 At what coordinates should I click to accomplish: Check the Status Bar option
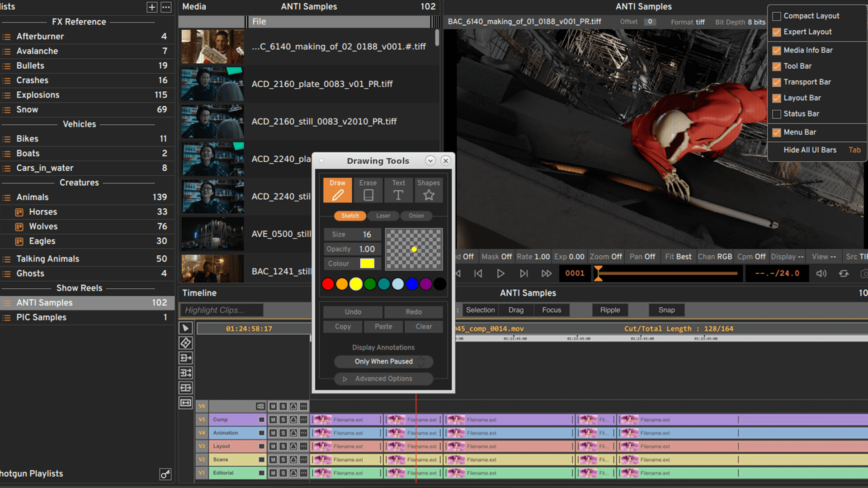pyautogui.click(x=777, y=114)
